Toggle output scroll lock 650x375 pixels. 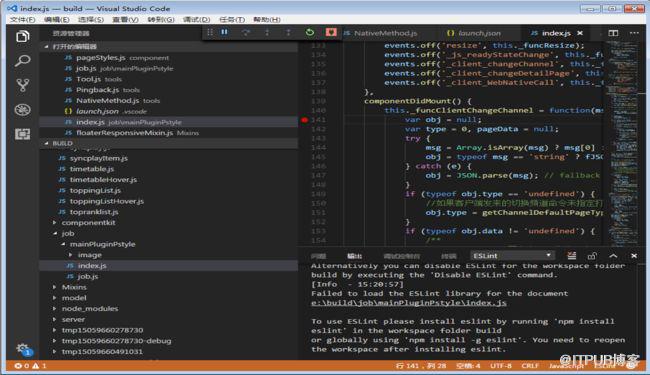click(x=592, y=256)
